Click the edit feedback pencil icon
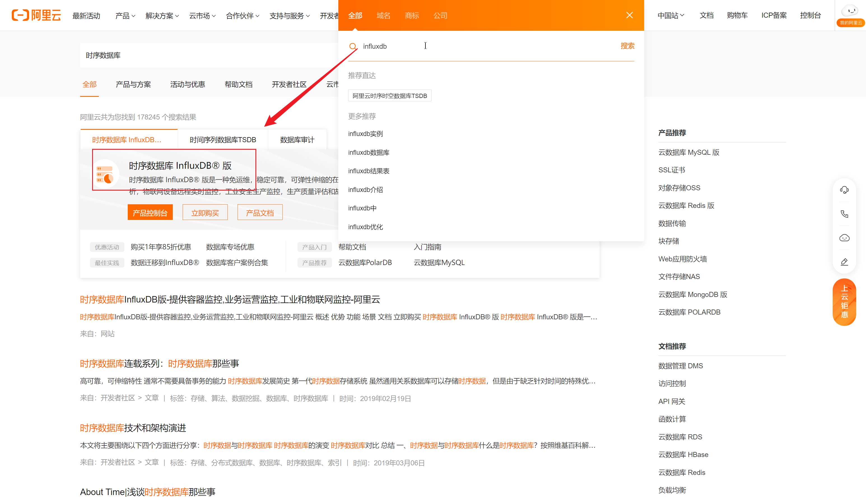 (844, 262)
